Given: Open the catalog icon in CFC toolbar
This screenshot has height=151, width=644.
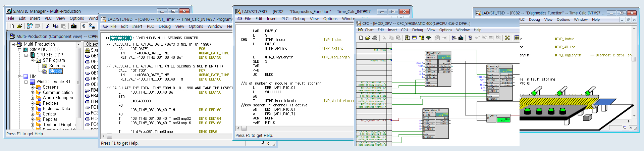Looking at the screenshot, I should pos(407,38).
